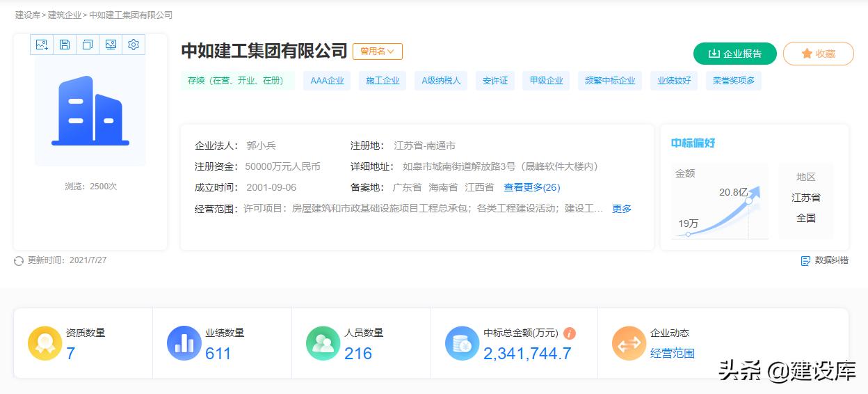Click founding date 2001-09-06
The image size is (868, 394).
coord(271,188)
